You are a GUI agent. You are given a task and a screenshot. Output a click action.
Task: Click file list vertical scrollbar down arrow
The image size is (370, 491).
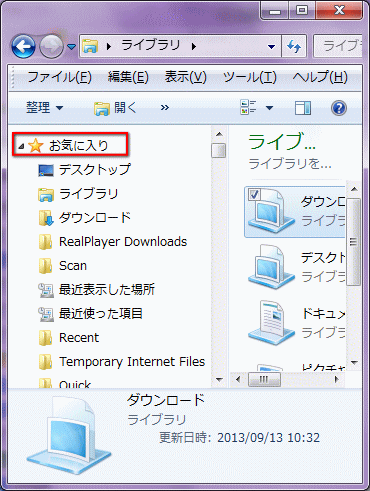point(354,362)
